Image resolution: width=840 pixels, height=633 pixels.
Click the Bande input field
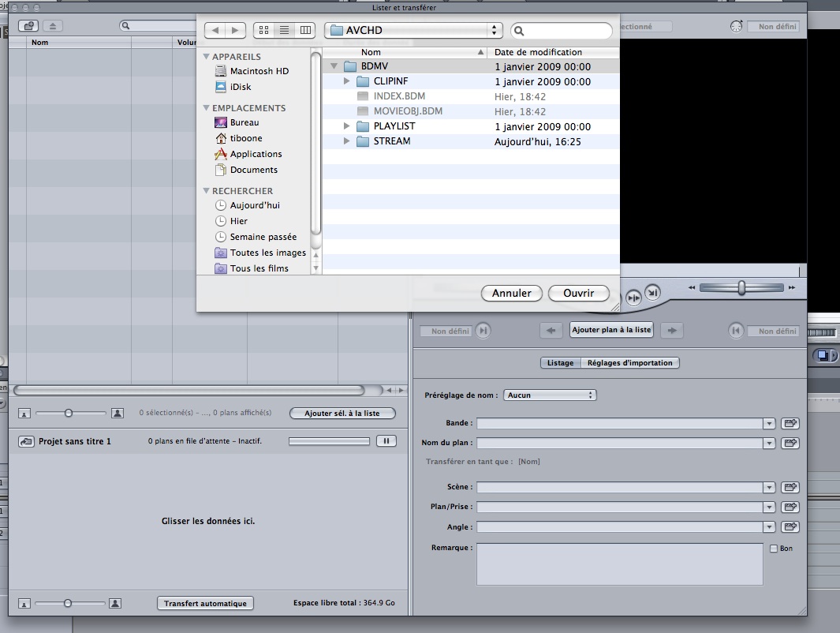click(620, 423)
